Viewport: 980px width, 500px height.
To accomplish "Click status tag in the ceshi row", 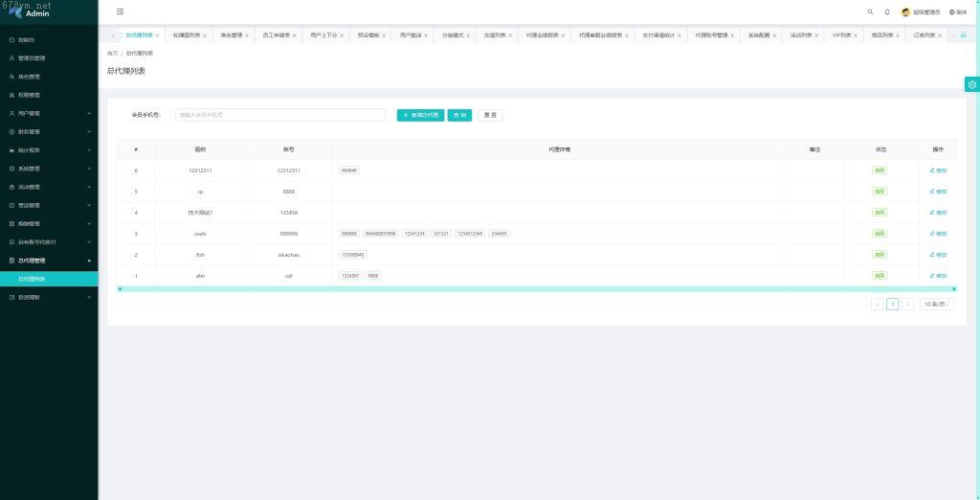I will click(880, 234).
